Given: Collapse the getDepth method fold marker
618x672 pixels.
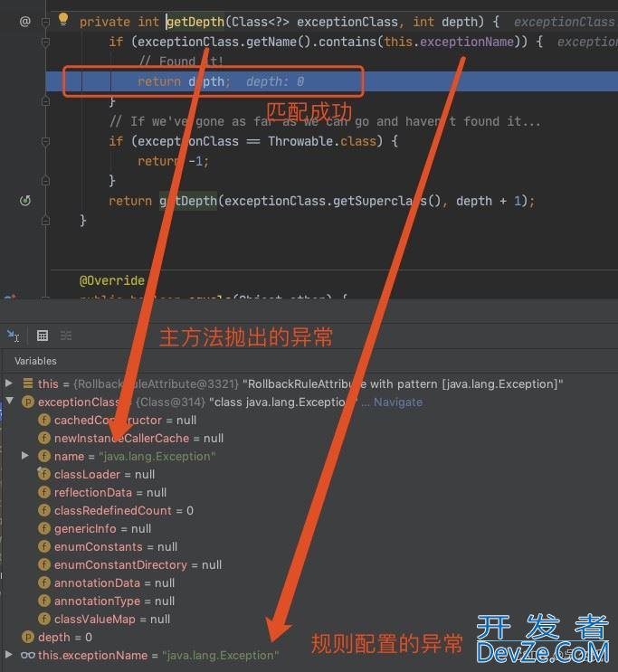Looking at the screenshot, I should pos(45,20).
